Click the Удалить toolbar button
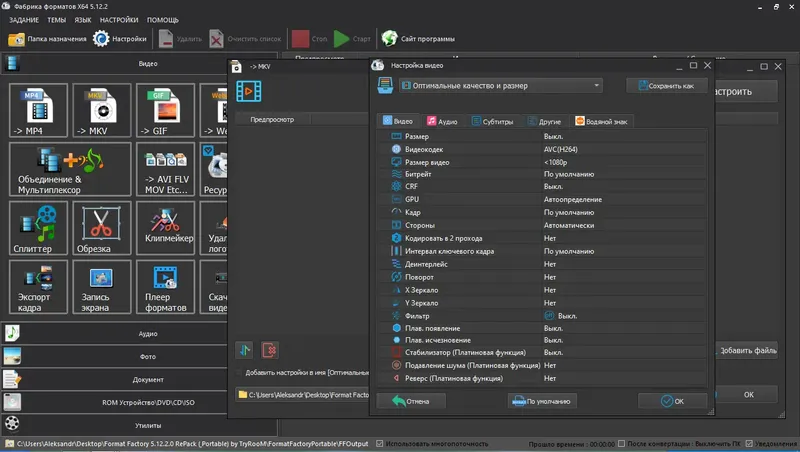 pyautogui.click(x=180, y=39)
